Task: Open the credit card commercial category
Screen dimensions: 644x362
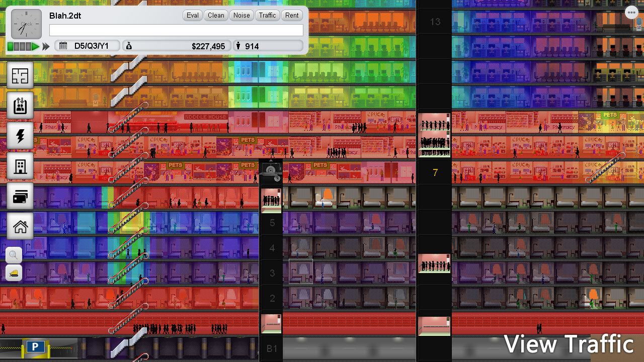Action: (20, 197)
